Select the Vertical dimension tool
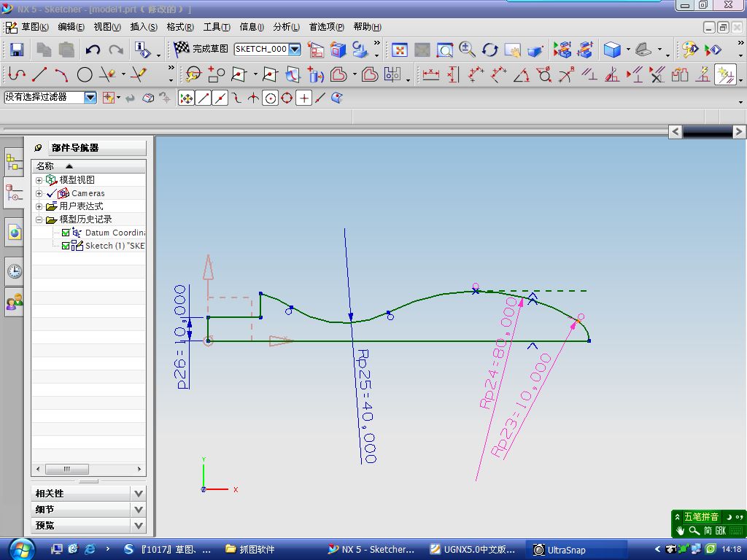747x560 pixels. tap(453, 75)
